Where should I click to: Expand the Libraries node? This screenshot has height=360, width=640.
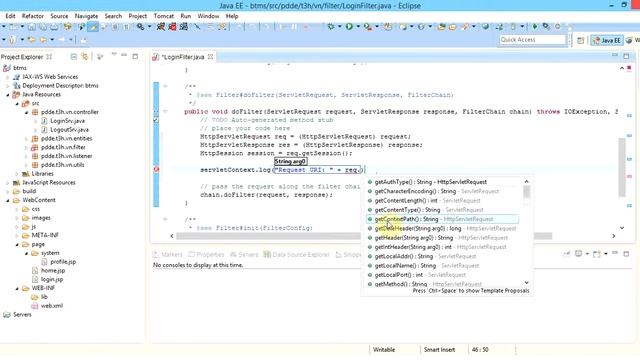pyautogui.click(x=17, y=174)
